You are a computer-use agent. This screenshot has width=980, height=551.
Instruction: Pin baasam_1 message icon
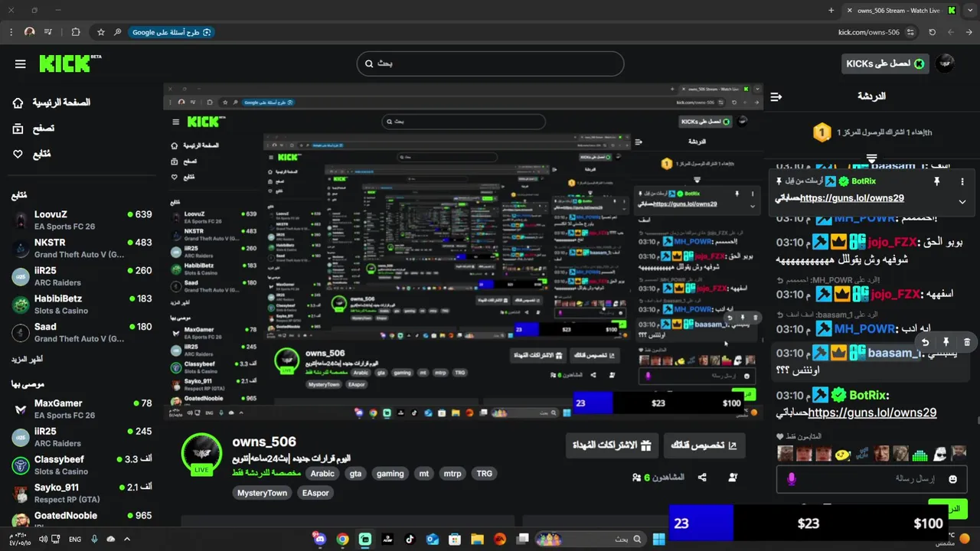click(946, 342)
